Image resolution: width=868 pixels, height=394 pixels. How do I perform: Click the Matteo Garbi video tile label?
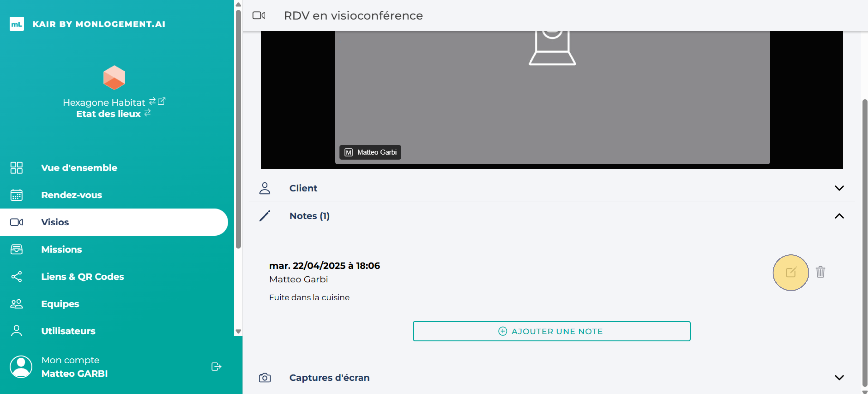click(x=370, y=152)
